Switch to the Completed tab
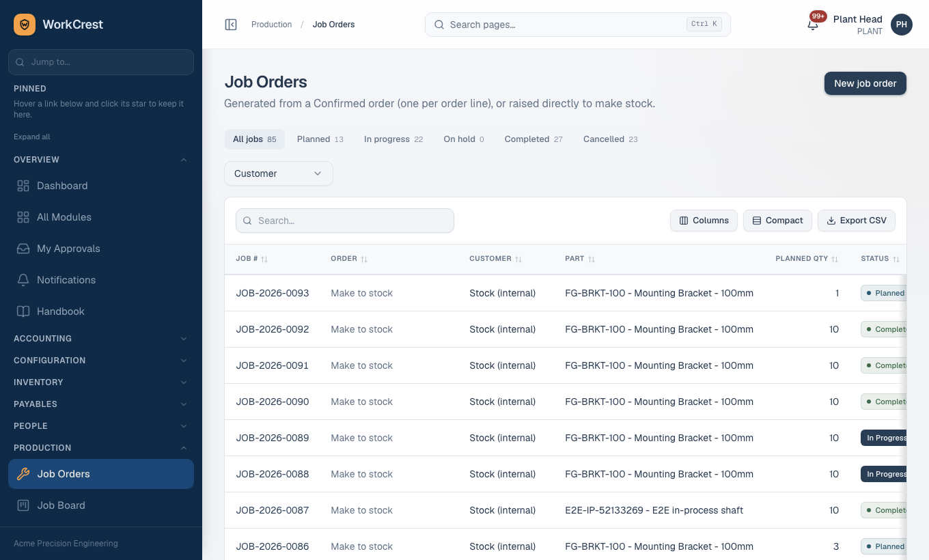 533,139
